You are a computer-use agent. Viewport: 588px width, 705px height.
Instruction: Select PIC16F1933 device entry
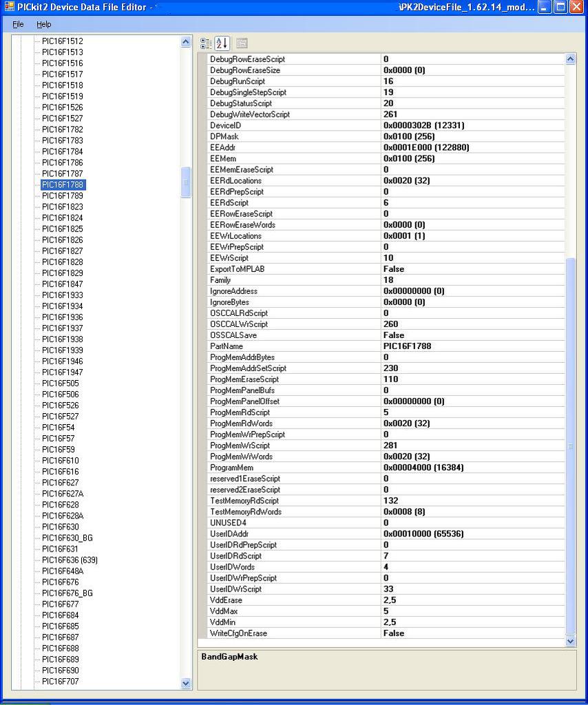[63, 295]
